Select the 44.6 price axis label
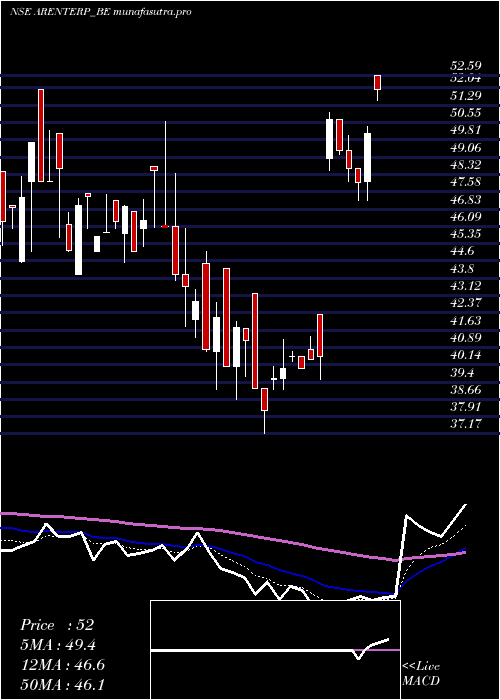 point(462,251)
